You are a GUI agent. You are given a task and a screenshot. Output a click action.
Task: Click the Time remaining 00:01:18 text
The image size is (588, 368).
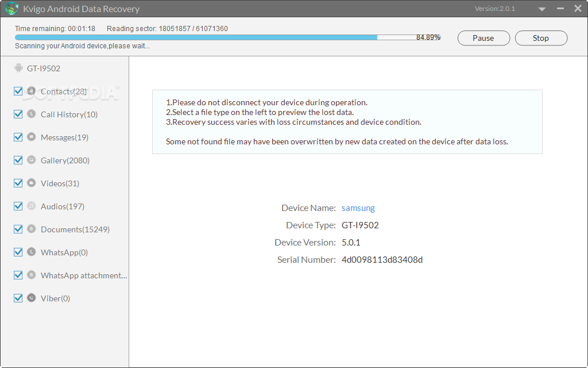point(55,29)
